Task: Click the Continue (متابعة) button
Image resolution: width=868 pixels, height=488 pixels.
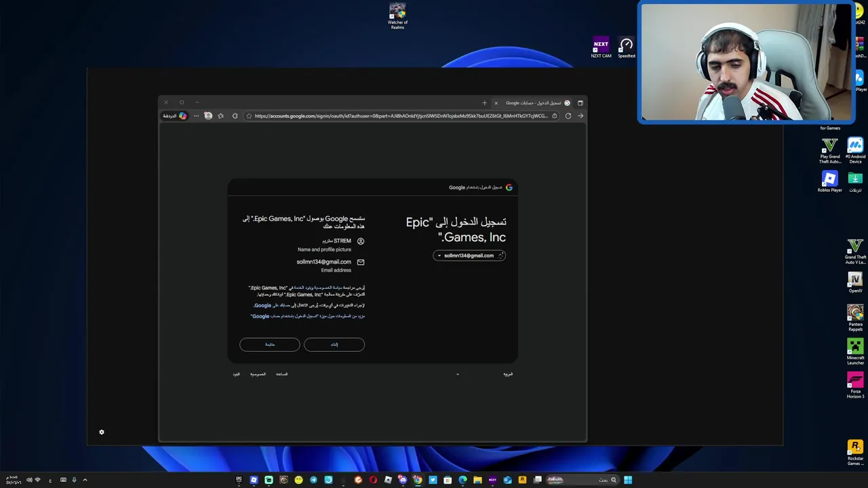Action: (x=269, y=344)
